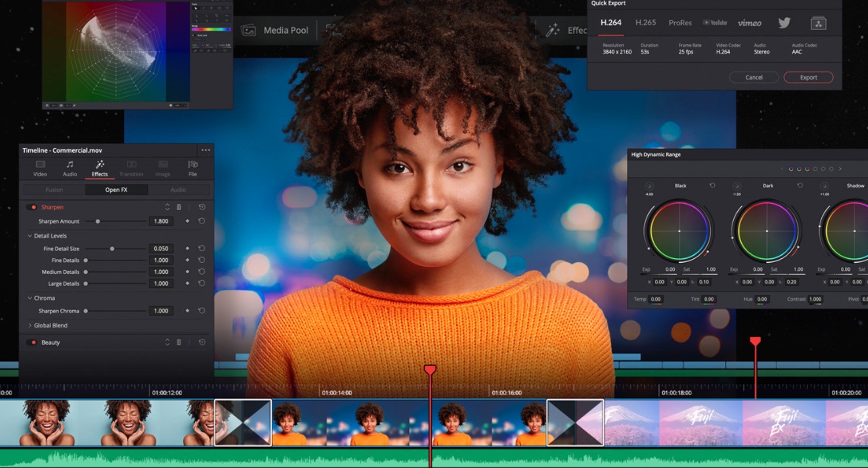Pick the YouTube export preset

(x=715, y=23)
